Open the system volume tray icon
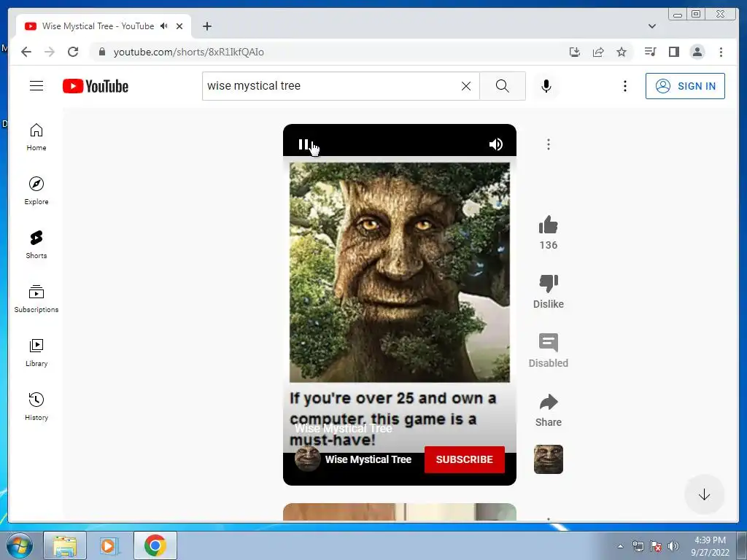This screenshot has width=747, height=560. pyautogui.click(x=673, y=546)
